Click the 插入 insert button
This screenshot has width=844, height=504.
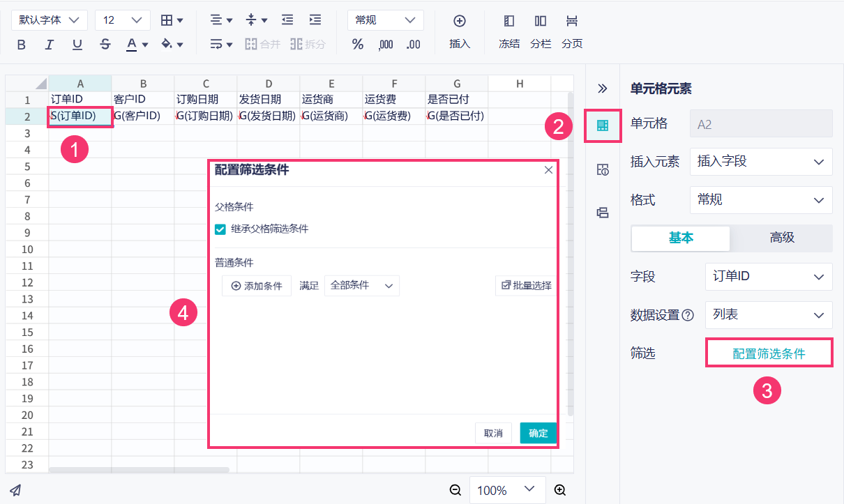click(x=460, y=32)
